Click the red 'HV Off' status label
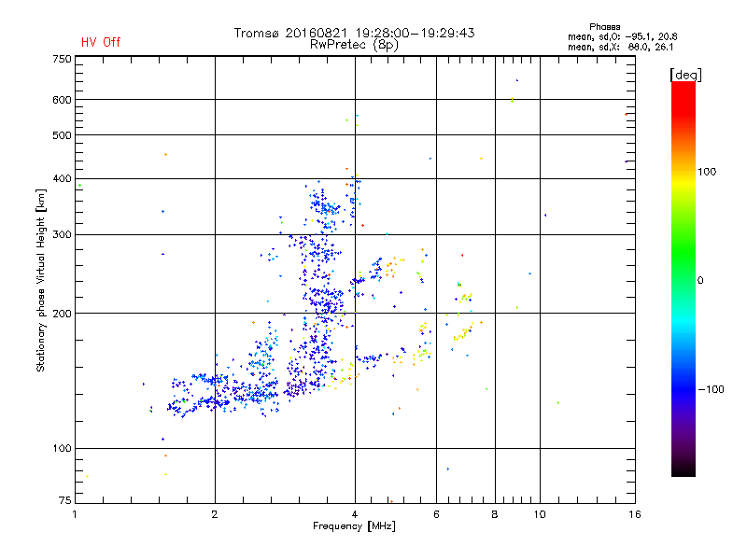This screenshot has width=747, height=560. (x=101, y=42)
